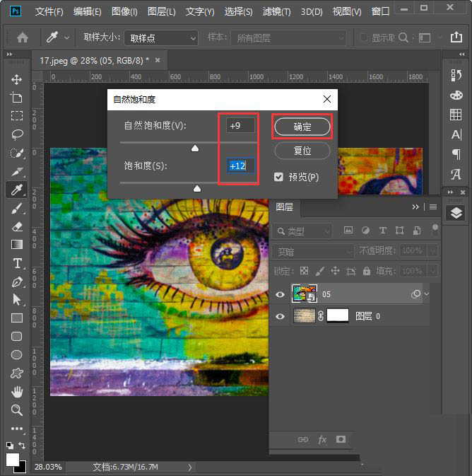Click the search magnifier in options bar
The width and height of the screenshot is (472, 476).
[403, 37]
